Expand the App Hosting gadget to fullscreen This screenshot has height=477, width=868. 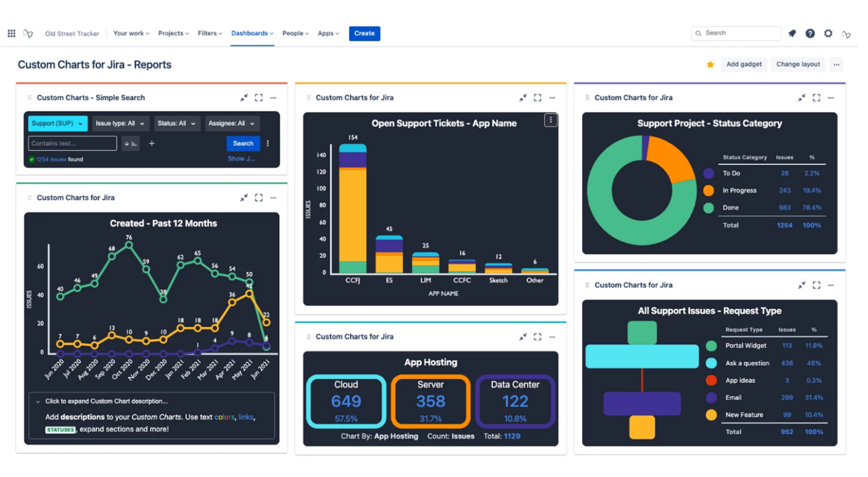(537, 337)
